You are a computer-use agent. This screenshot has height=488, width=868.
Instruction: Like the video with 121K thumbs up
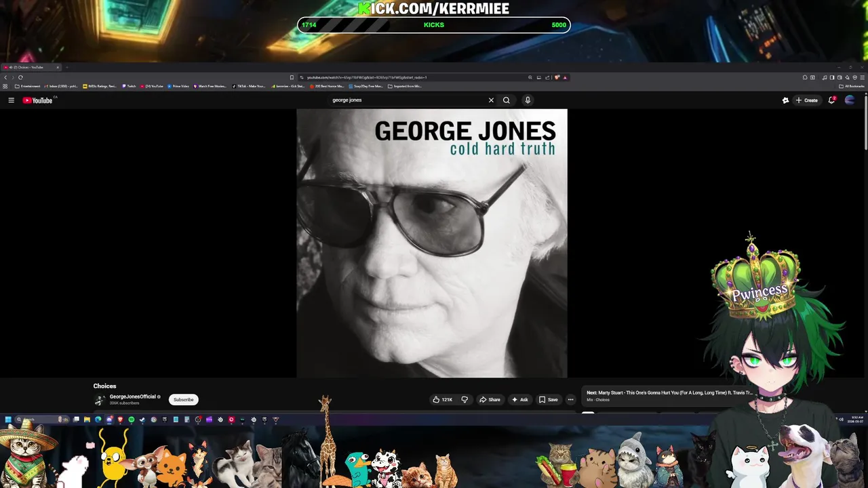(442, 400)
